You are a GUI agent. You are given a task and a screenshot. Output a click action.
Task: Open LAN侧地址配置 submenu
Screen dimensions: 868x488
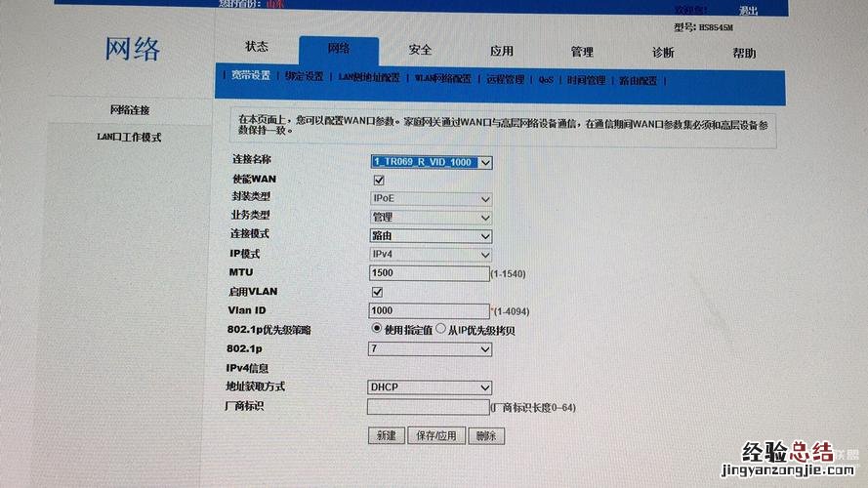click(x=369, y=77)
